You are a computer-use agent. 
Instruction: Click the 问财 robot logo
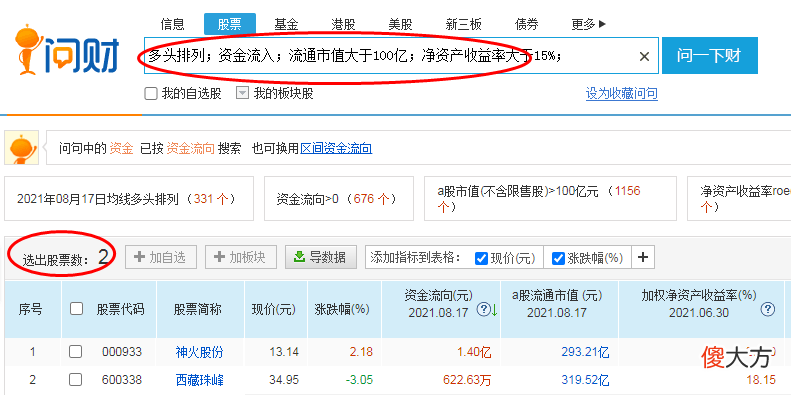tap(67, 49)
